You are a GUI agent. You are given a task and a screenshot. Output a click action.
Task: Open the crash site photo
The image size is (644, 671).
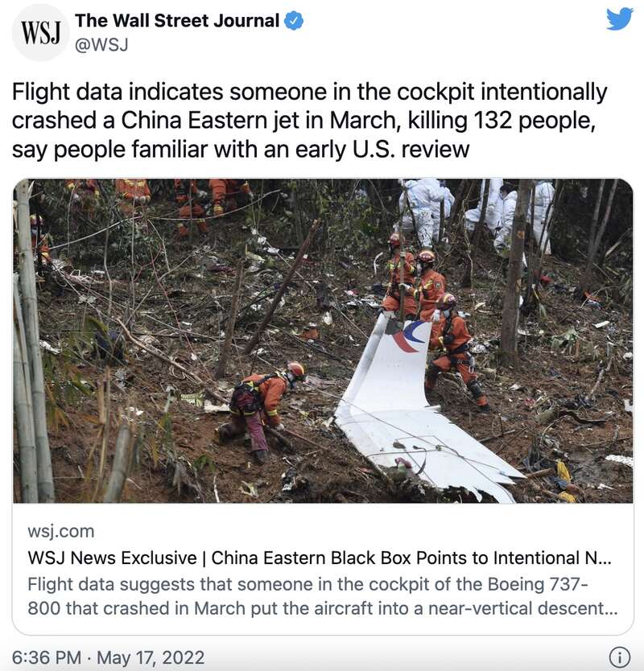tap(323, 340)
